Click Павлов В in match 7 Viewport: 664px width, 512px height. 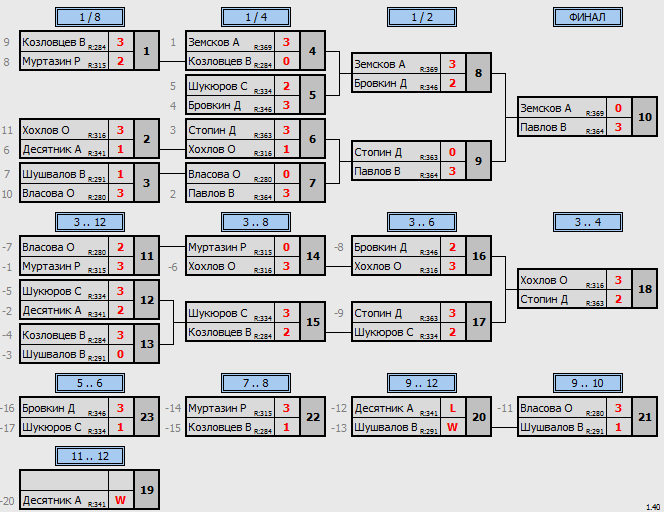(x=211, y=193)
